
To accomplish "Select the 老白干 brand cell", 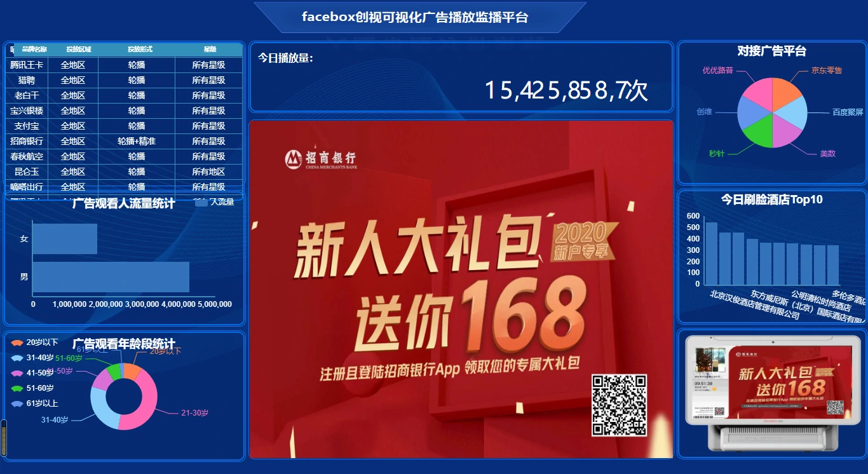I will [27, 95].
